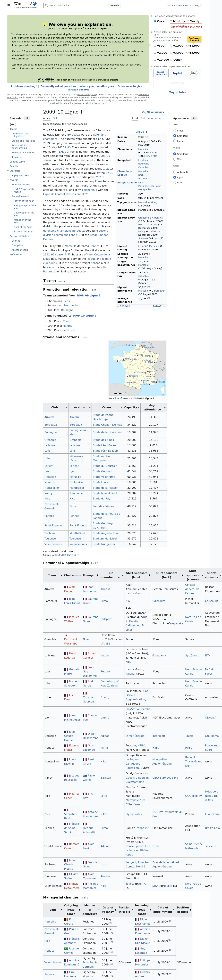Screen dimensions: 222x980
Task: Set color mode to Dark
Action: (x=175, y=183)
